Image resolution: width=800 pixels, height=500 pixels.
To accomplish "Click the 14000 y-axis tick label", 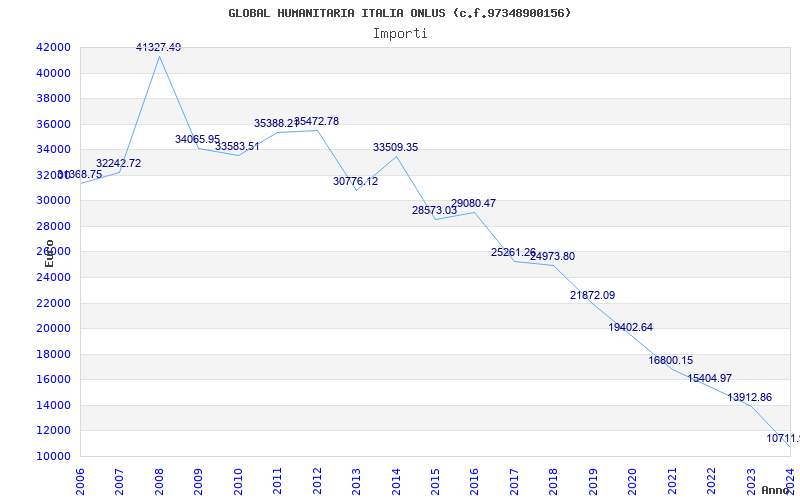I will [x=53, y=405].
